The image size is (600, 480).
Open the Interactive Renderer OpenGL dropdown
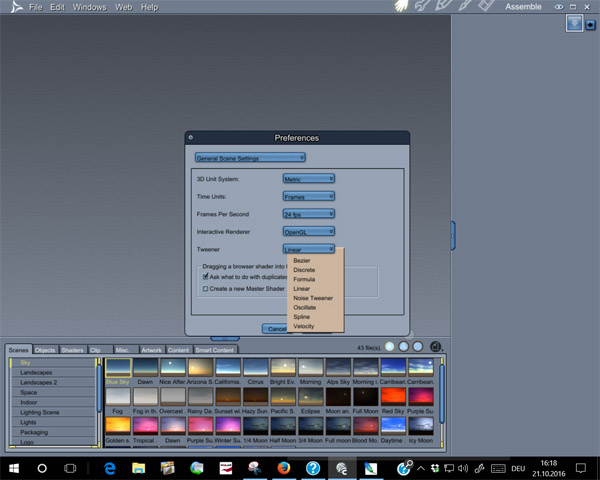coord(309,232)
